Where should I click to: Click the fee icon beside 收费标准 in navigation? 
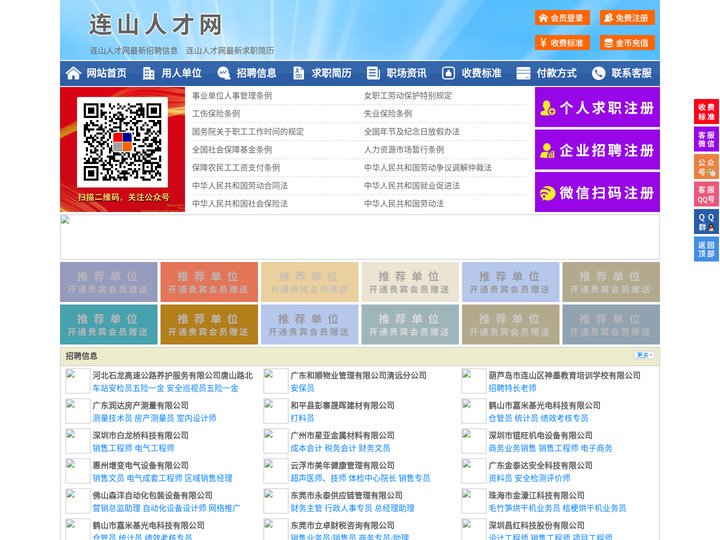(448, 73)
